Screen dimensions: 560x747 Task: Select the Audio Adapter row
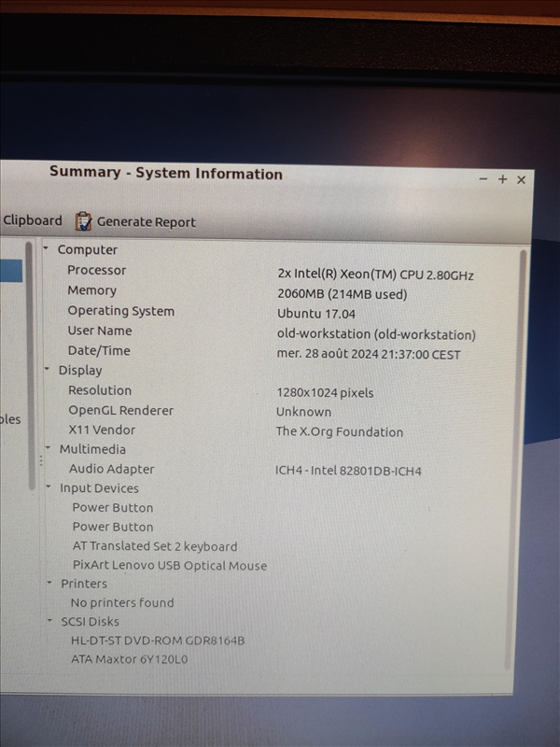[x=111, y=469]
